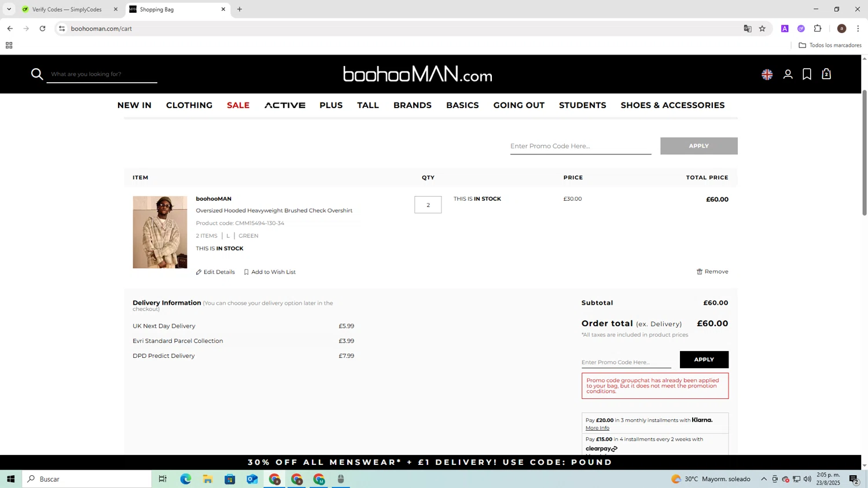Open the ACTIVE menu

pos(285,105)
